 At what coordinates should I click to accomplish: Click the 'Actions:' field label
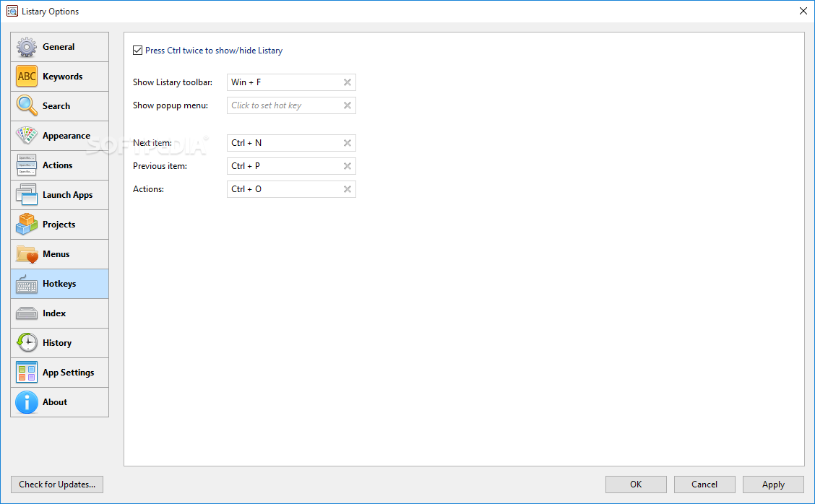(149, 189)
